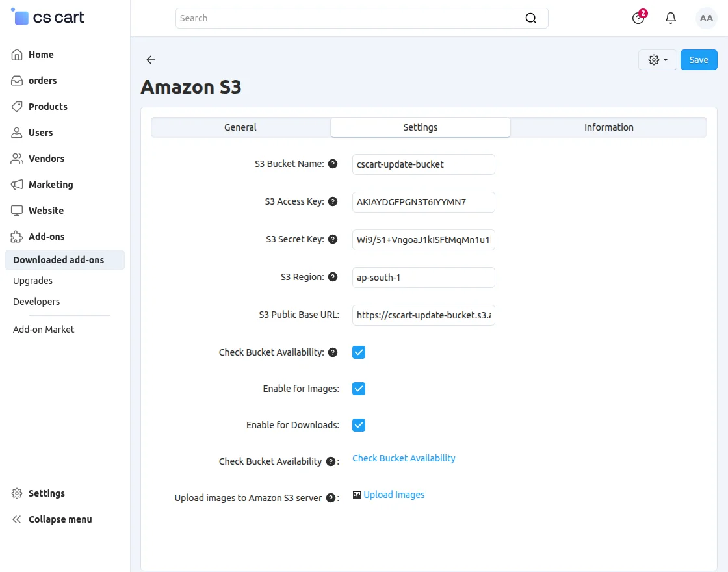
Task: Click the Check Bucket Availability link
Action: (x=404, y=458)
